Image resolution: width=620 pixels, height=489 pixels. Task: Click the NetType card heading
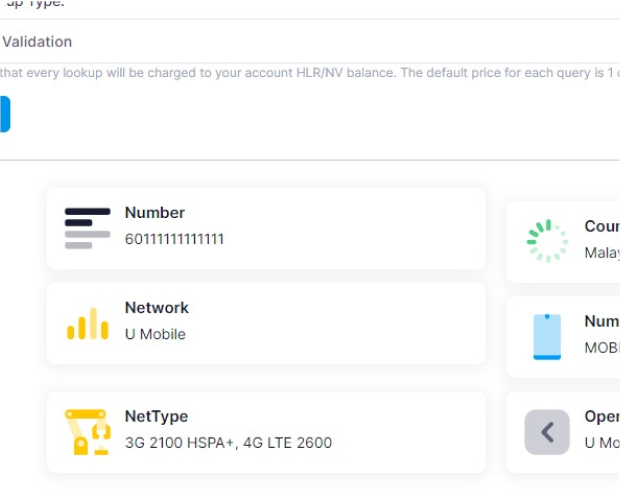(156, 416)
